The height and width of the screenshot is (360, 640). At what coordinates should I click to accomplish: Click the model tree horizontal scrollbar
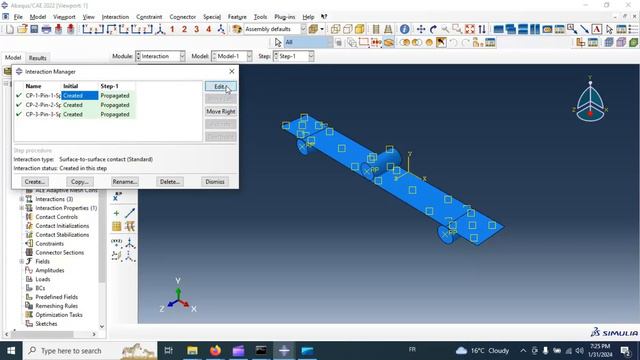50,334
